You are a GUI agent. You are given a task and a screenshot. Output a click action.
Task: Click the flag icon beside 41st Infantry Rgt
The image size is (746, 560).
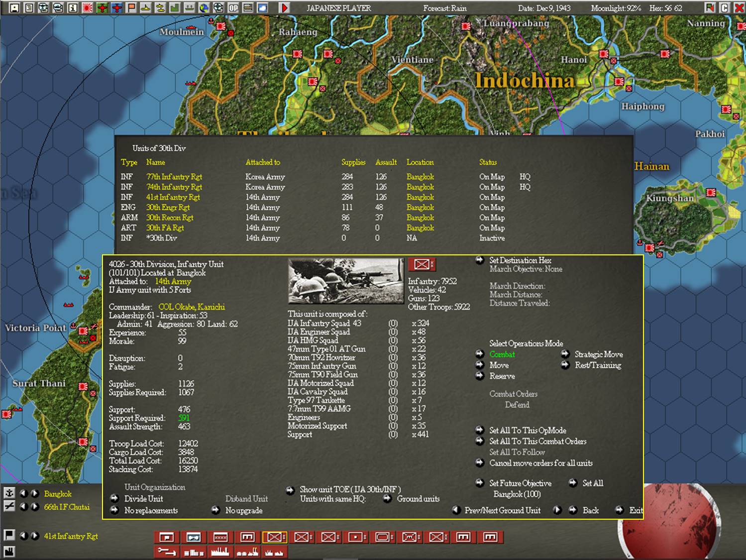9,535
